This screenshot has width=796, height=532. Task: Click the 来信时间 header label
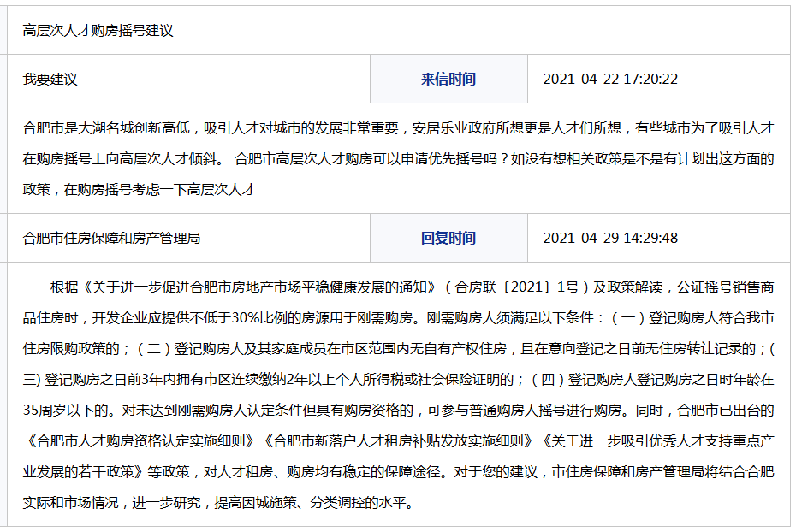[448, 80]
